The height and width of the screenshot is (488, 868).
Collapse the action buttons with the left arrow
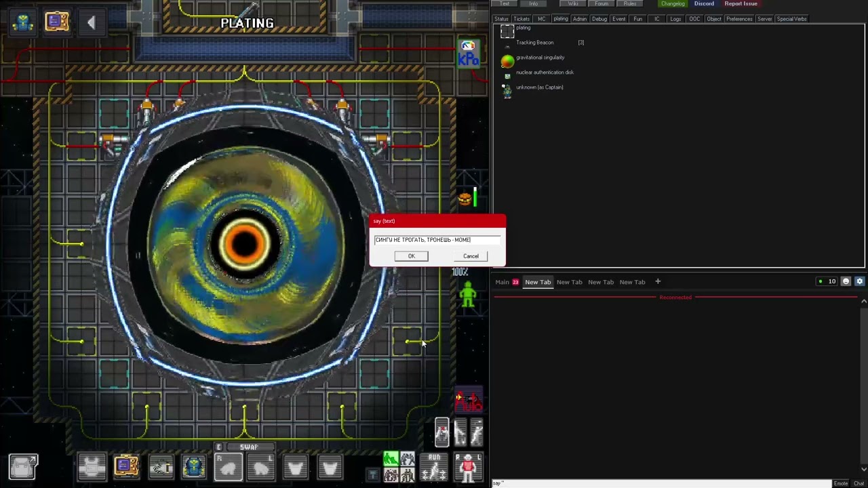pos(91,23)
